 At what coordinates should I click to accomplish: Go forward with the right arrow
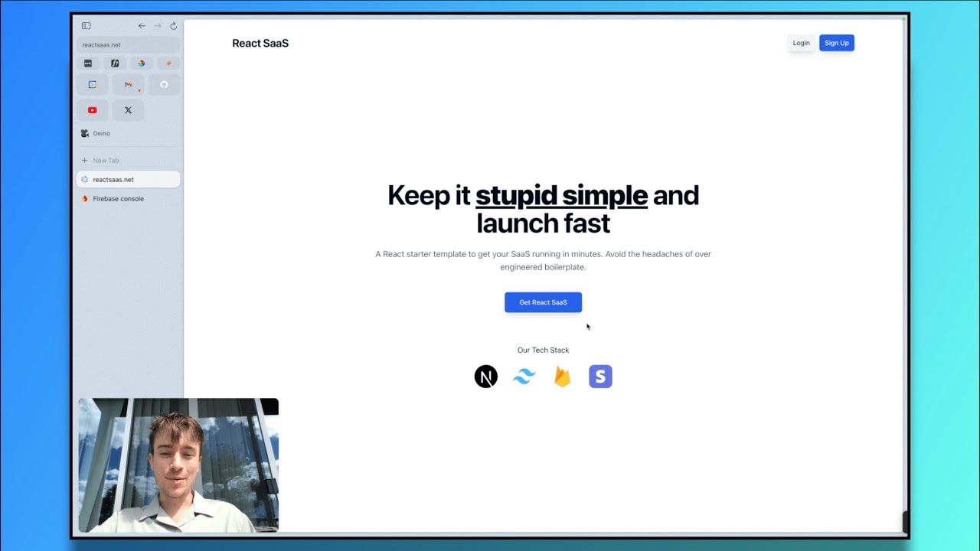coord(158,26)
